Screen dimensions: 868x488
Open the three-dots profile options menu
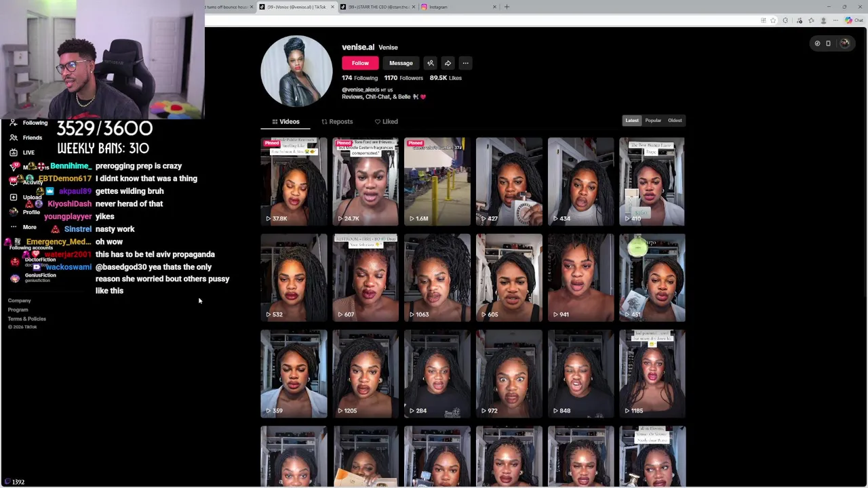465,63
